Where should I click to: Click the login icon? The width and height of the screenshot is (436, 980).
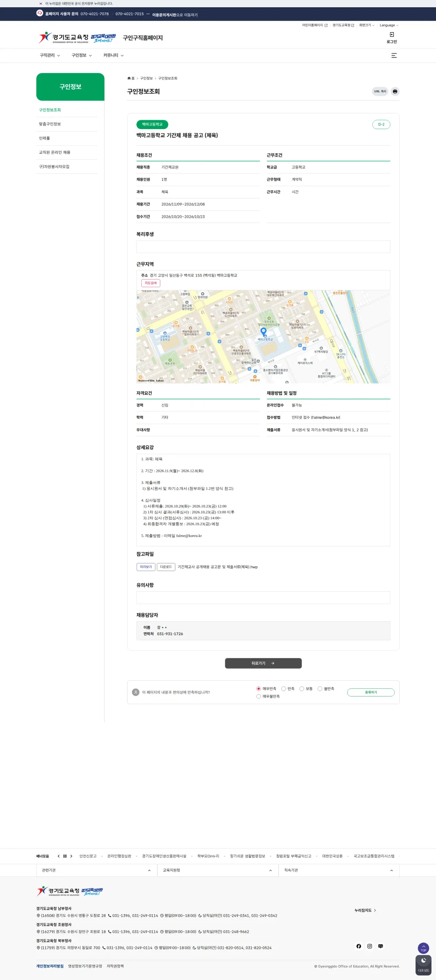[x=392, y=35]
